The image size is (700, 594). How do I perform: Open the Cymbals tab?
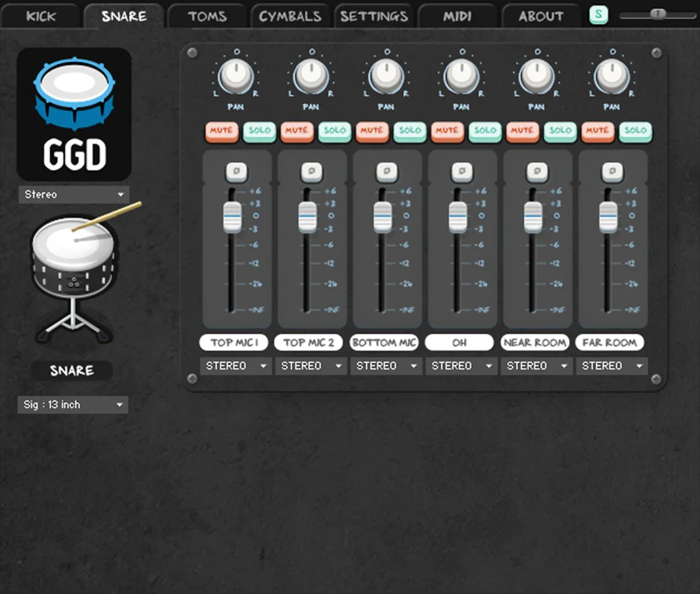[x=290, y=16]
